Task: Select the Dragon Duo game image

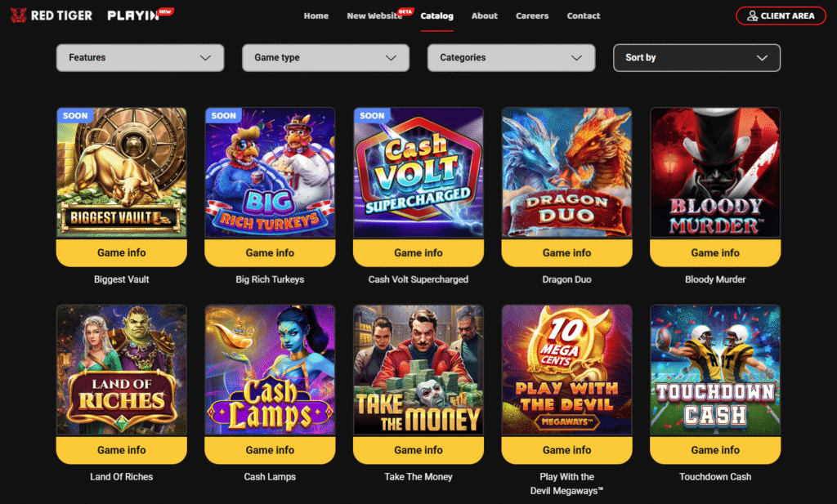Action: coord(567,172)
